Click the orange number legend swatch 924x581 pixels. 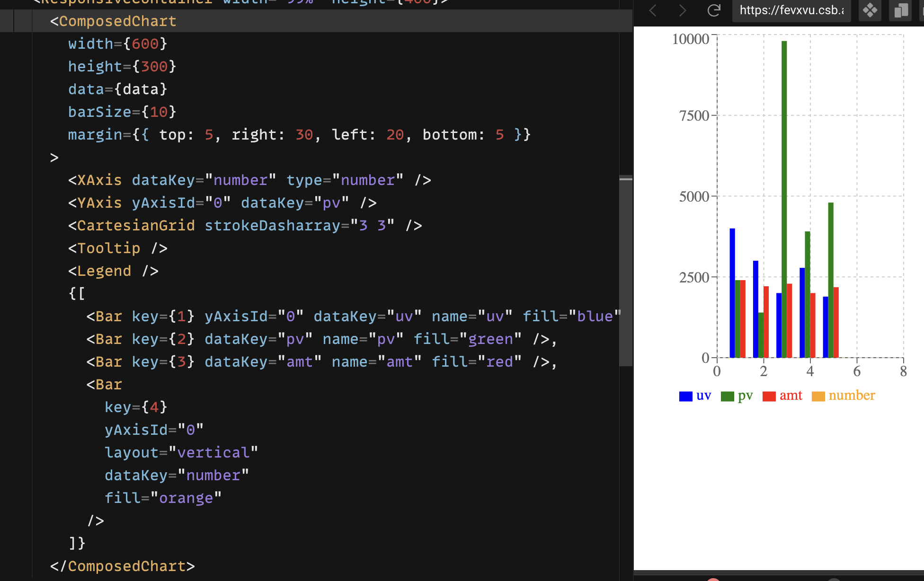click(x=818, y=396)
